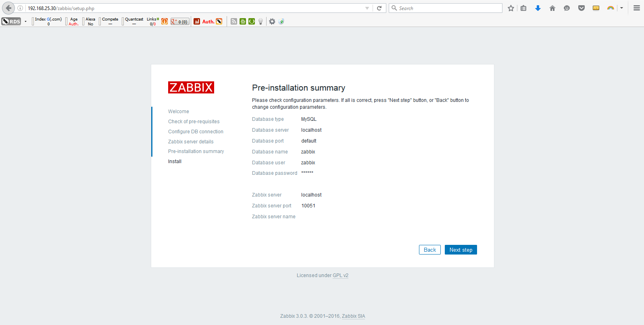Click the browser back arrow button

8,8
